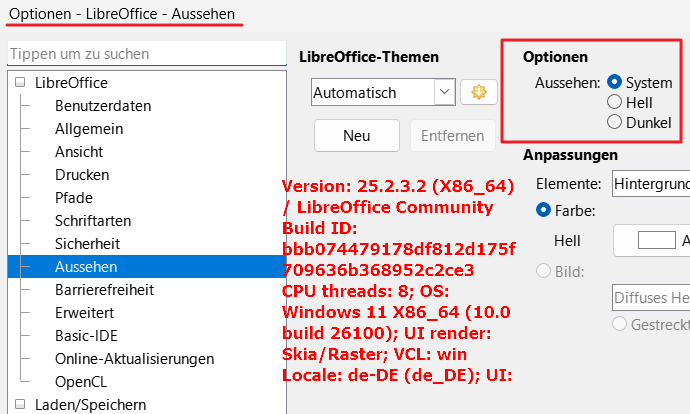Open the Hell color picker swatch
Screen dimensions: 690x414
pos(657,240)
